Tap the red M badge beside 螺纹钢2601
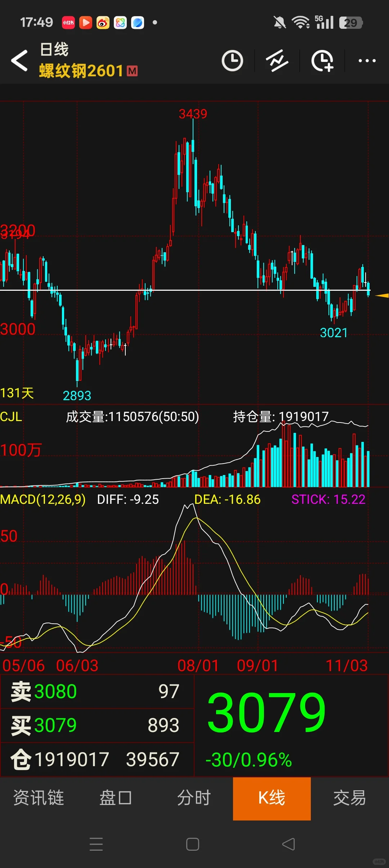389x868 pixels. tap(133, 71)
